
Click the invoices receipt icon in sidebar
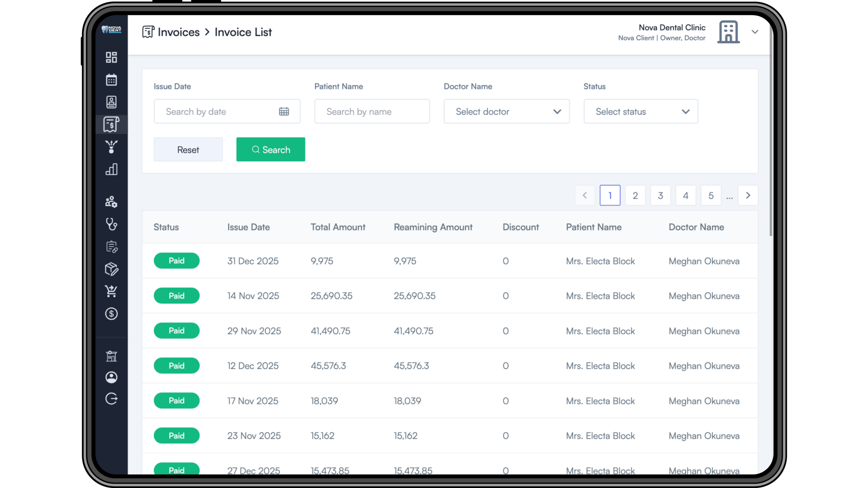111,124
